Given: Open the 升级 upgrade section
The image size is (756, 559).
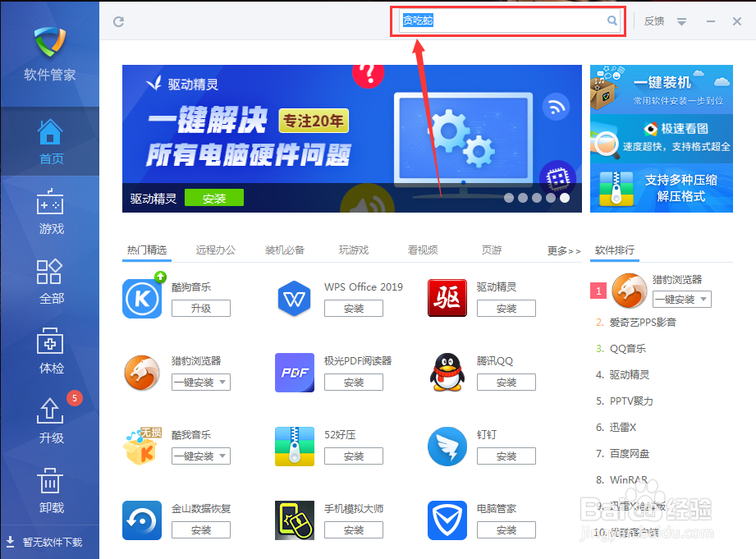Looking at the screenshot, I should pos(51,420).
